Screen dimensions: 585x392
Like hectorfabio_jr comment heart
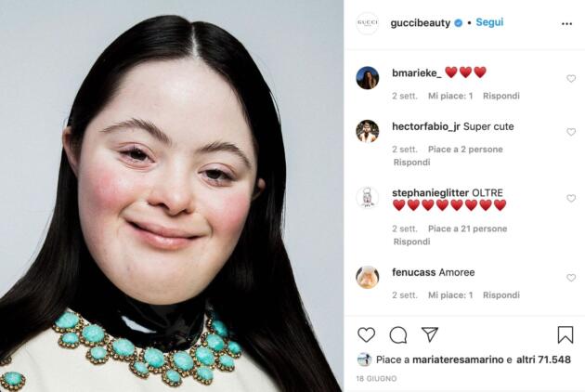point(571,132)
